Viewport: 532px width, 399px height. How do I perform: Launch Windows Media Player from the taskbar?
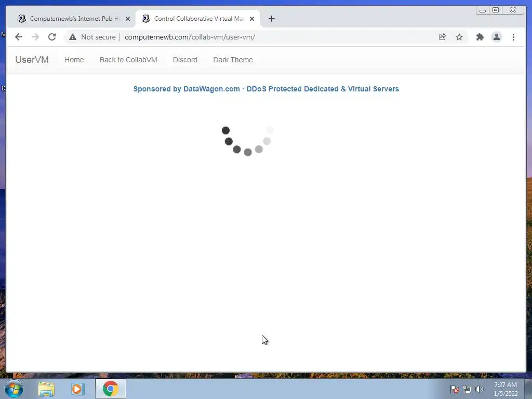(77, 389)
